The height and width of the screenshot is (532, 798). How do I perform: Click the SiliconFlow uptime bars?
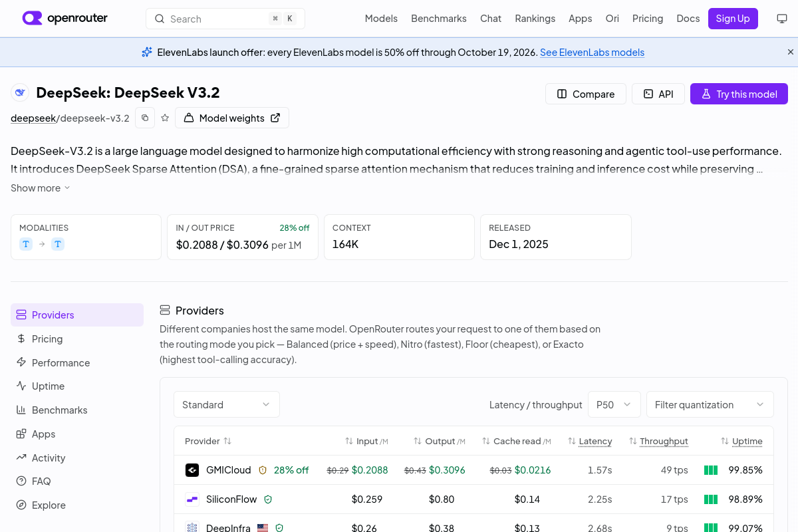click(711, 499)
